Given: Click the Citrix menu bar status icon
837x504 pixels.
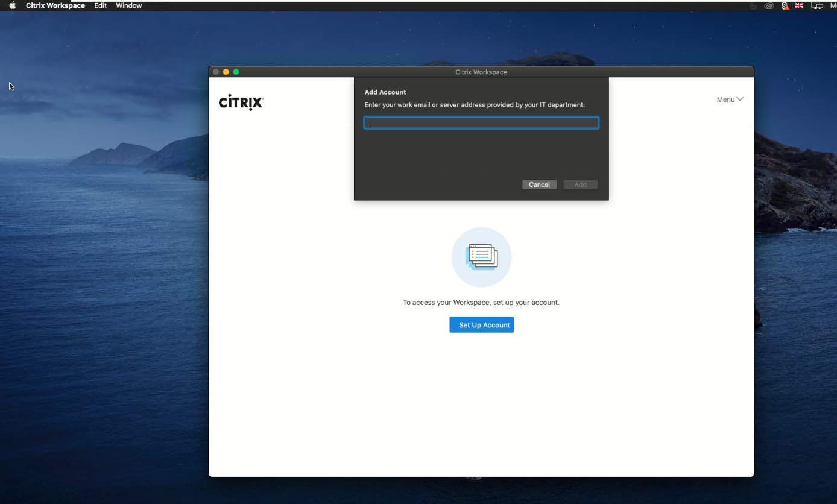Looking at the screenshot, I should point(753,6).
